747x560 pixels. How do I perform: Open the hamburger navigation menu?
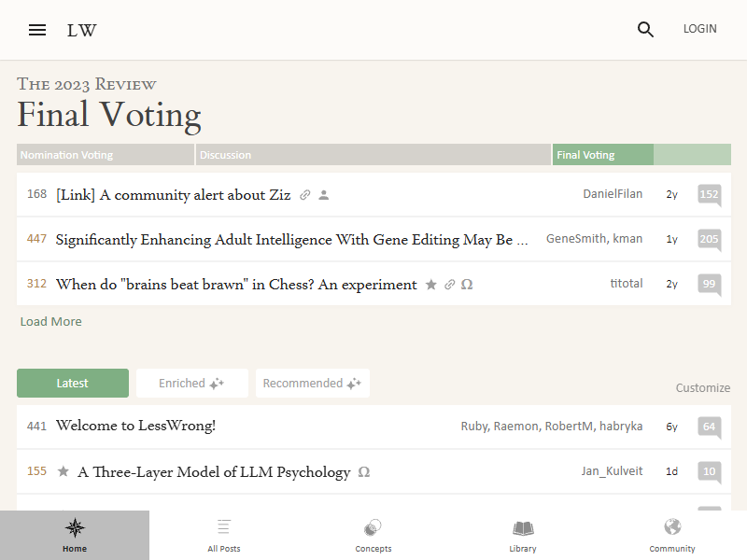click(37, 30)
